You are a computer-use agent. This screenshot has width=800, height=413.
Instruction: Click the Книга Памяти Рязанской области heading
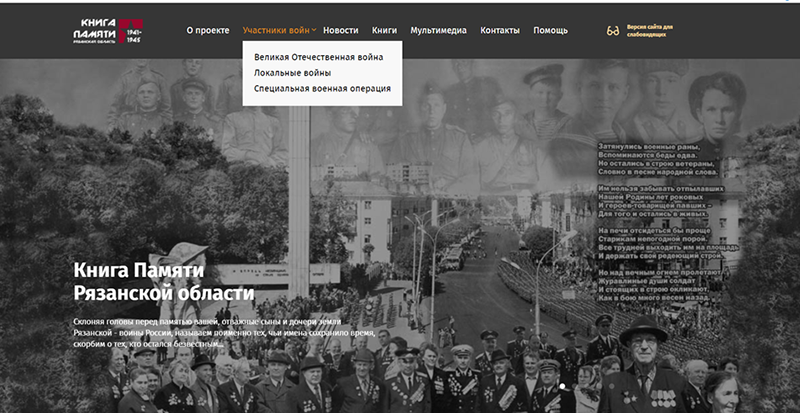pos(164,281)
